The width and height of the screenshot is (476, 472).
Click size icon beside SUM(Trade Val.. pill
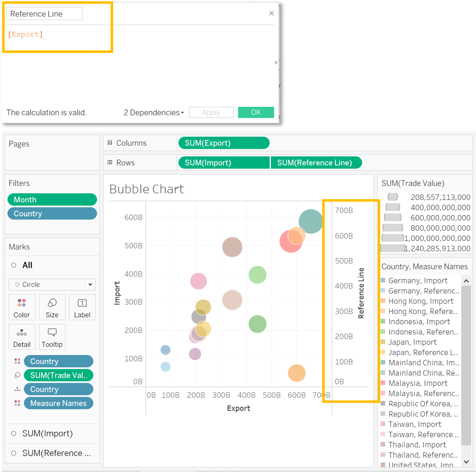click(17, 375)
